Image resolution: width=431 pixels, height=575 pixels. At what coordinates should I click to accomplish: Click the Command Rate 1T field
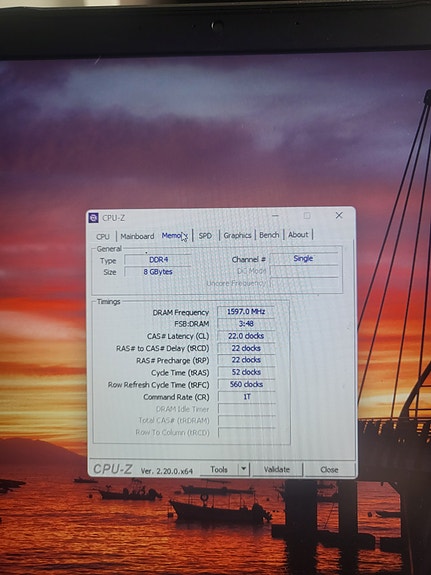coord(246,397)
